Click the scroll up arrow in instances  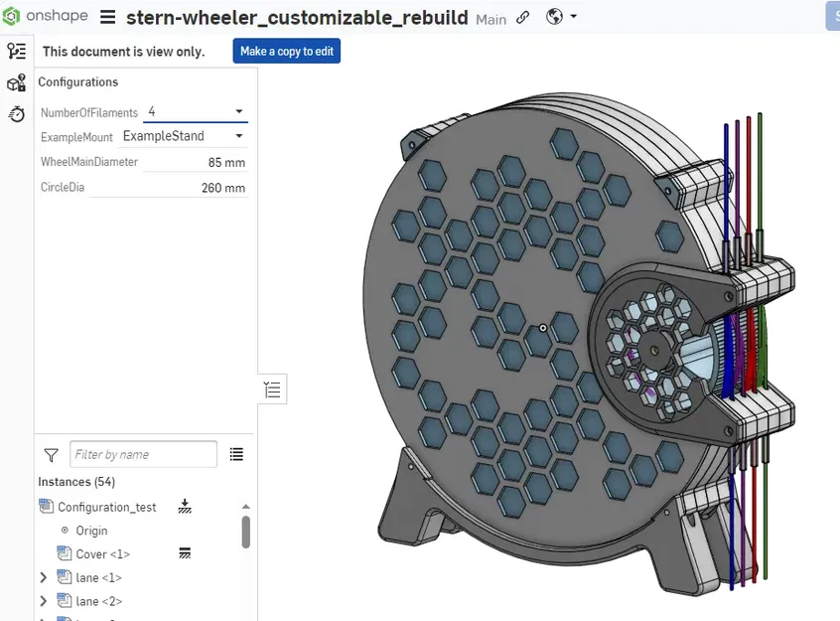(246, 506)
